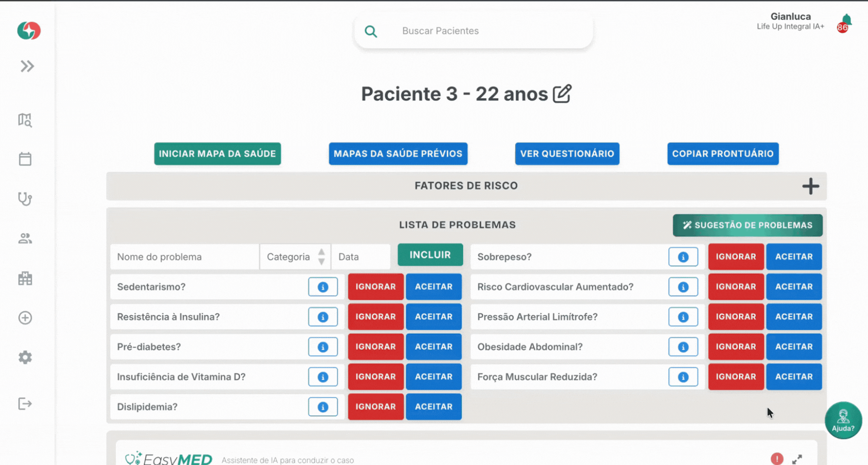868x465 pixels.
Task: Open the patients group sidebar icon
Action: point(25,238)
